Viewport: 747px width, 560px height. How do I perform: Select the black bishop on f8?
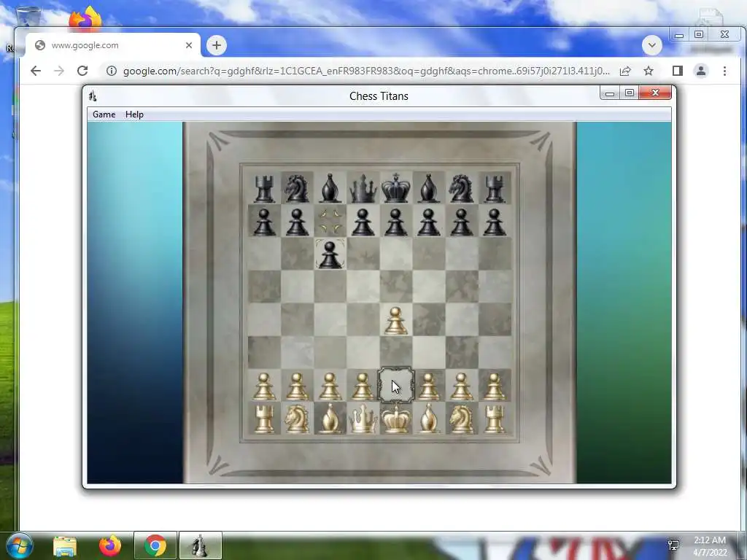click(x=429, y=188)
